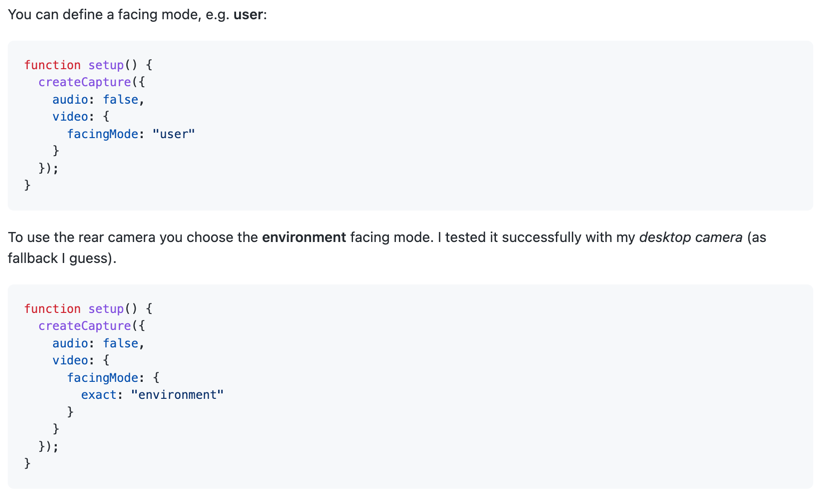Click the "user" string value in the code
Viewport: 816px width, 494px height.
173,133
